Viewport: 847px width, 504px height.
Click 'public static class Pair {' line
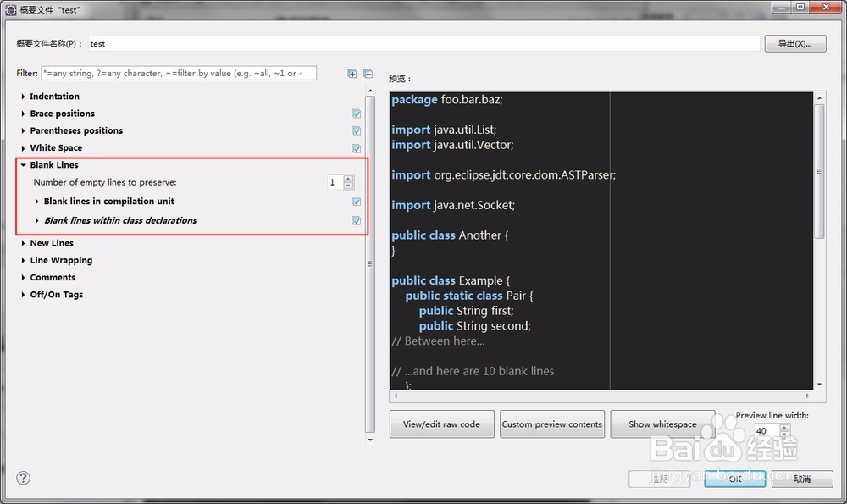coord(469,296)
